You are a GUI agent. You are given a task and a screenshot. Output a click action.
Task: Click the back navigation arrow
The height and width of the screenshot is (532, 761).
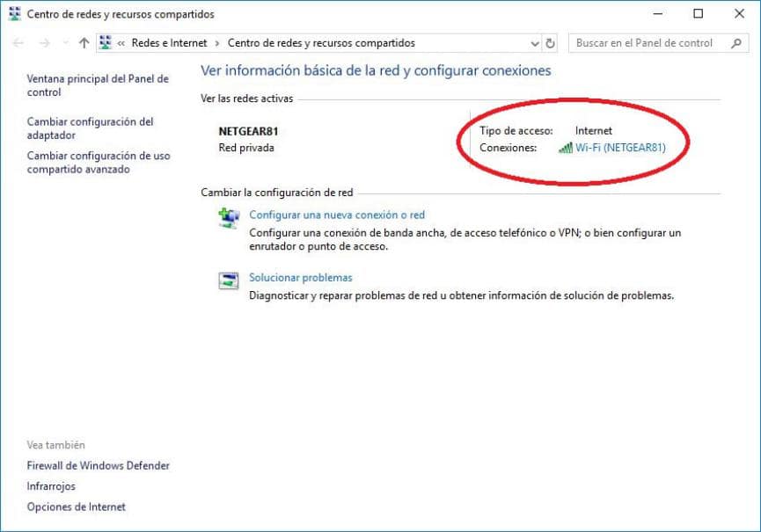pyautogui.click(x=18, y=42)
